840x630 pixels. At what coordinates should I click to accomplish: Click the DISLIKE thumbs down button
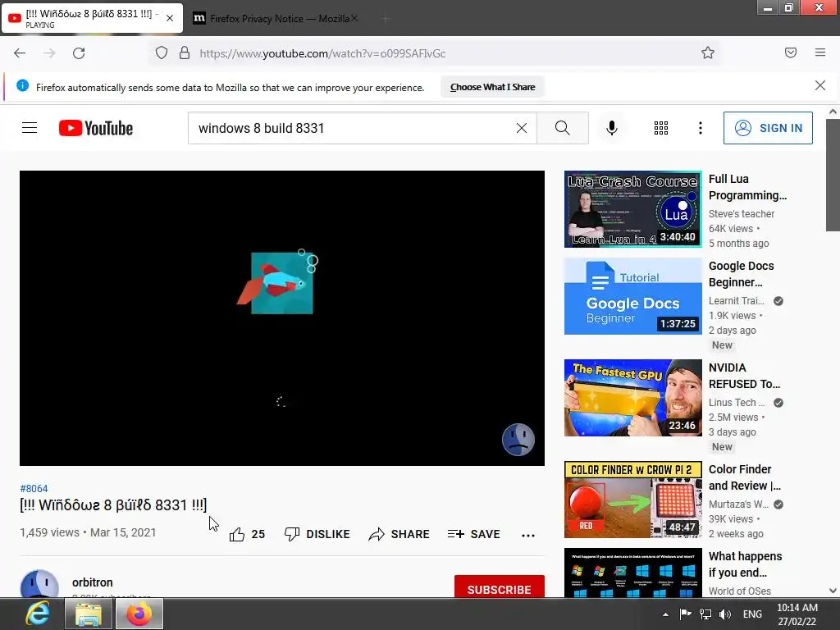317,534
